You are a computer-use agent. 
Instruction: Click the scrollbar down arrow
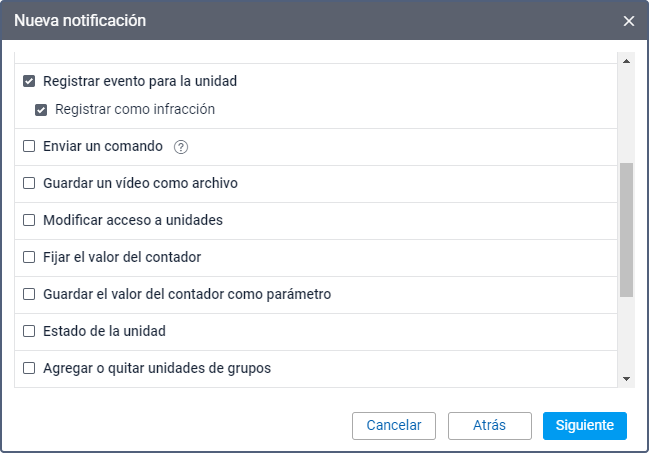[627, 379]
